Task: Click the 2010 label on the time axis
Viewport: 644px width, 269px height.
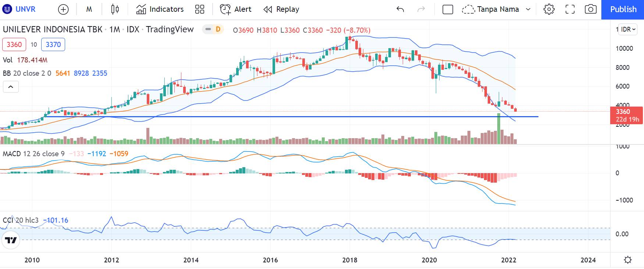Action: tap(32, 260)
